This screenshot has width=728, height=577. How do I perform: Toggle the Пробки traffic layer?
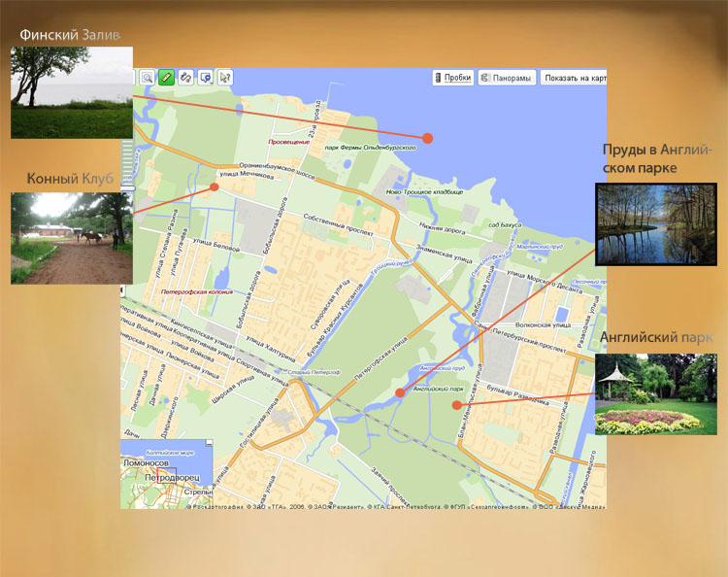click(452, 78)
